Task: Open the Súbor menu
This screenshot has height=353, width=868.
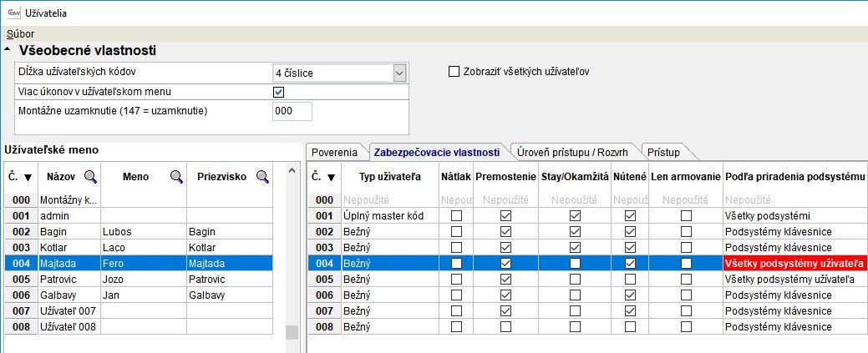Action: [20, 33]
